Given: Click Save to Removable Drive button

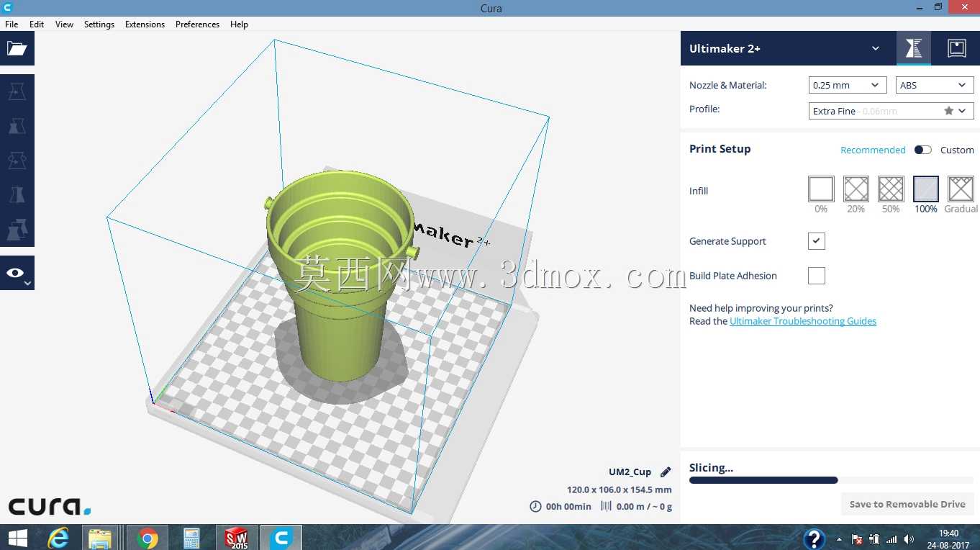Looking at the screenshot, I should pos(907,504).
